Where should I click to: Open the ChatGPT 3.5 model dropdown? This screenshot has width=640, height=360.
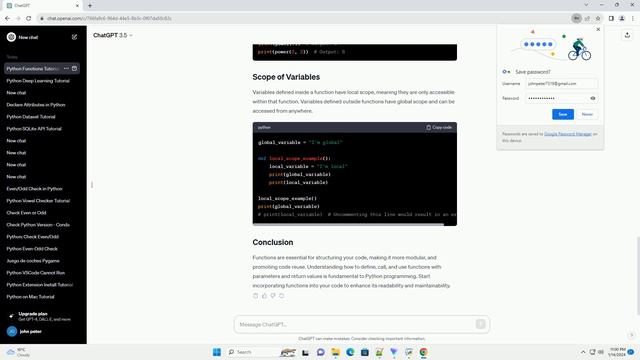tap(113, 36)
